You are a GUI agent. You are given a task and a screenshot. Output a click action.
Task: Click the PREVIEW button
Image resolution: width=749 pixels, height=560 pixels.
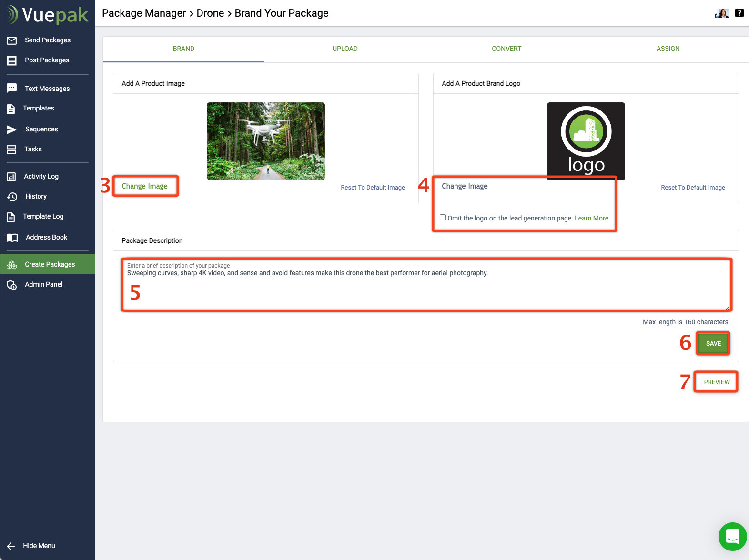717,382
